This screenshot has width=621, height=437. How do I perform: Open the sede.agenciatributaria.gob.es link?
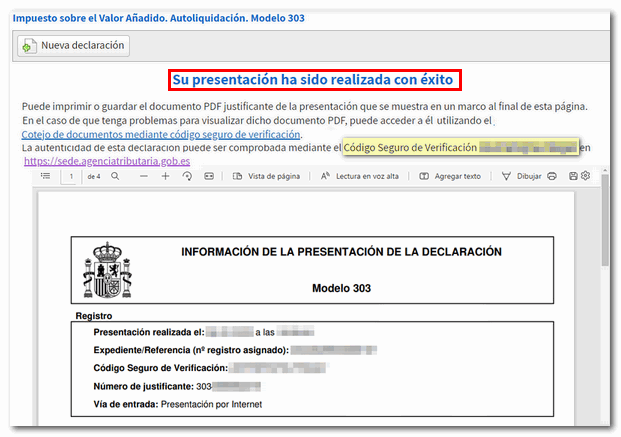[107, 161]
